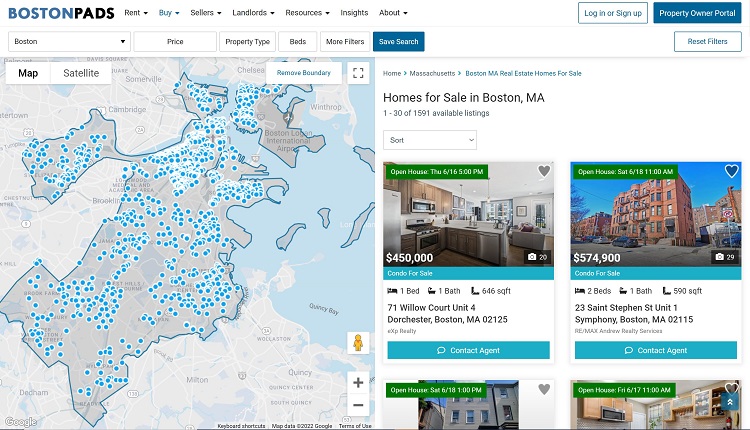Open the Insights page

(354, 13)
